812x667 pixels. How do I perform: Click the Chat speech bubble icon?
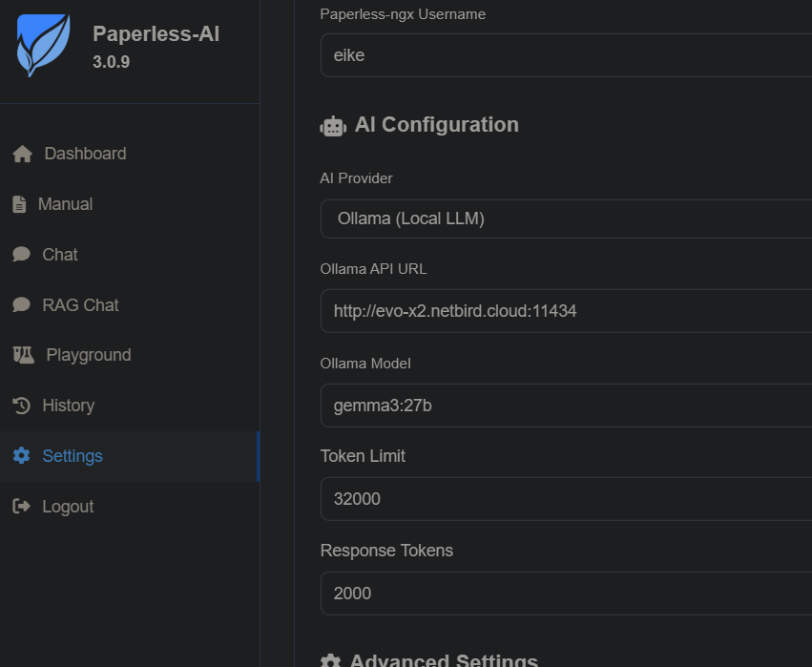(22, 255)
